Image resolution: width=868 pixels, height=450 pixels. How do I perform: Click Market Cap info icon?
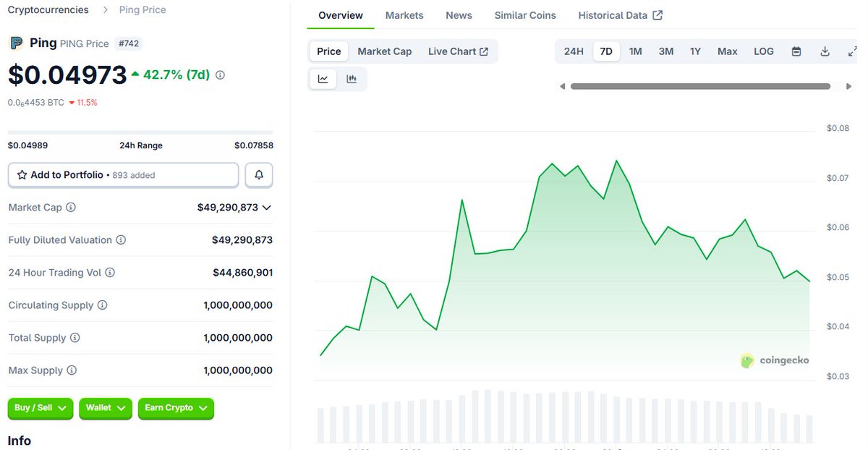point(71,207)
